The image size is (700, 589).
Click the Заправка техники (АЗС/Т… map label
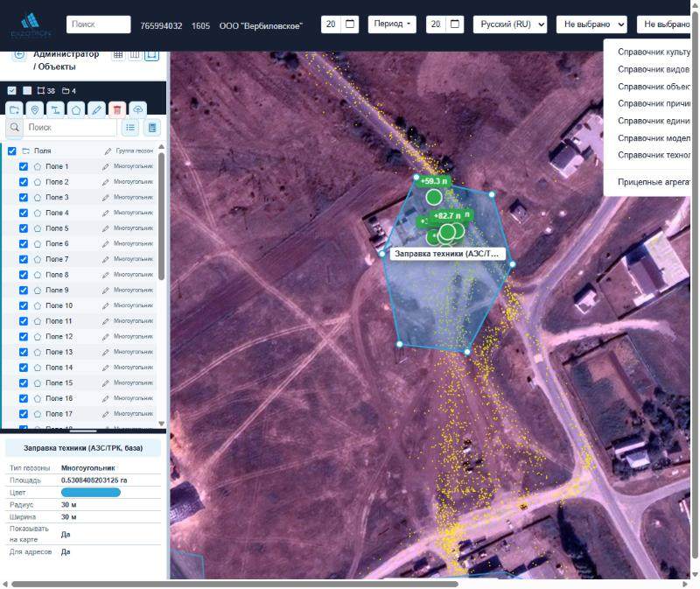(x=447, y=254)
